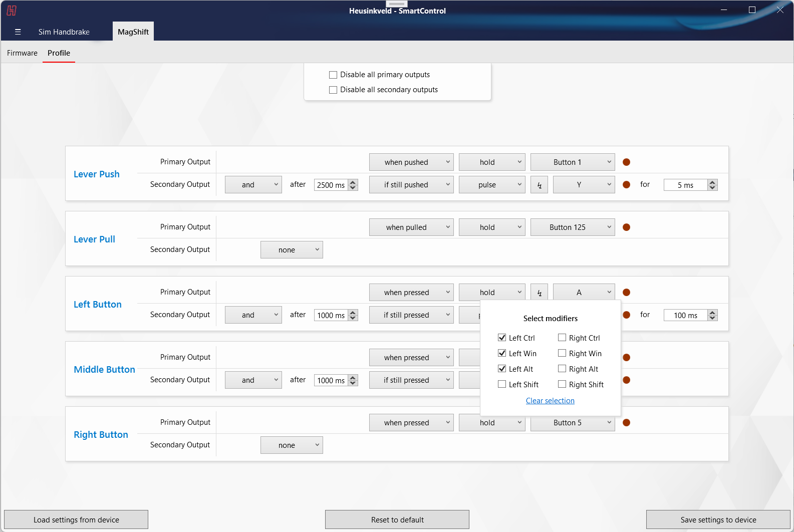
Task: Click Load settings from device
Action: [76, 519]
